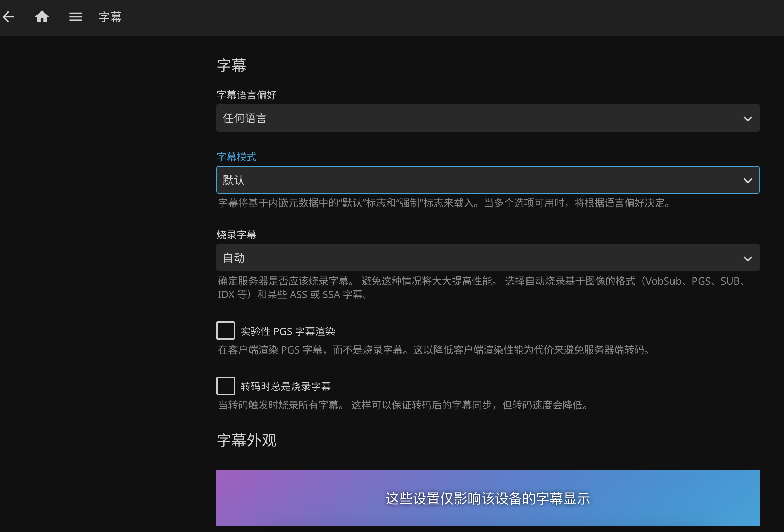Click chevron arrow of 任何语言 selector
Screen dimensions: 784x532
pos(748,119)
